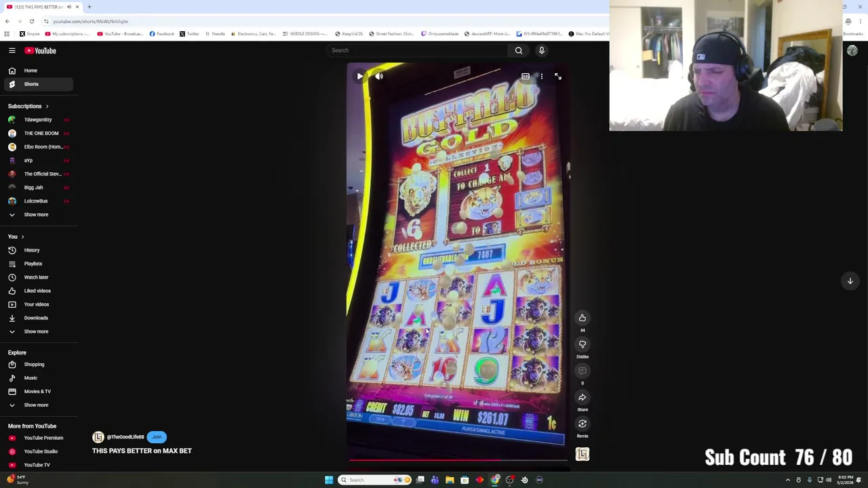Open the YouTube hamburger guide menu
The width and height of the screenshot is (868, 488).
12,50
